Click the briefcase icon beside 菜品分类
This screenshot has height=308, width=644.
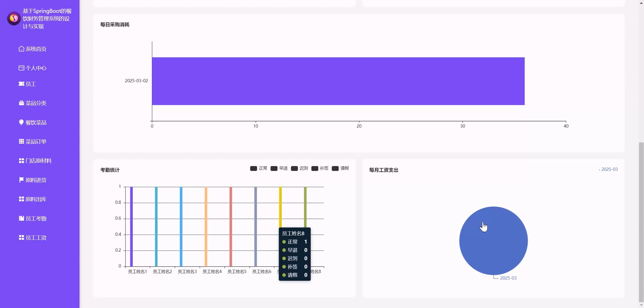coord(21,103)
